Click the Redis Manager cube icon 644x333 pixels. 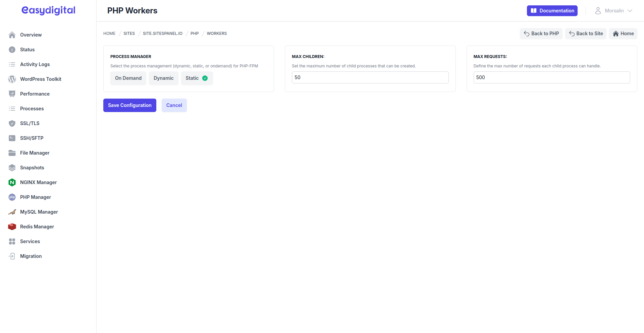(x=12, y=227)
